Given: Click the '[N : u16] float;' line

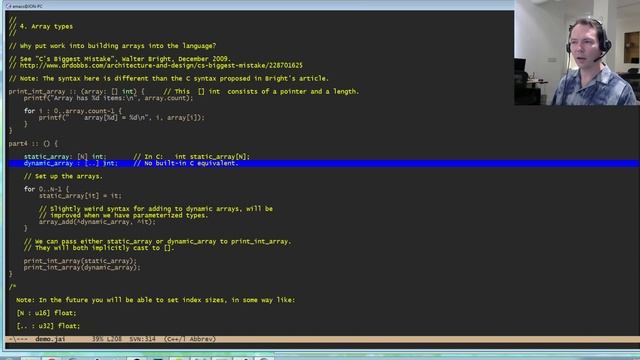Looking at the screenshot, I should click(x=46, y=313).
